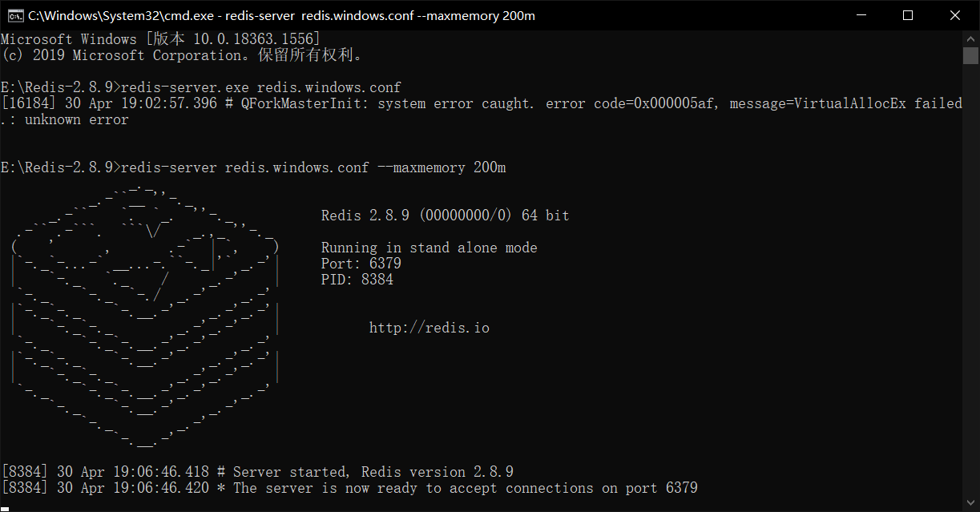The image size is (980, 512).
Task: Close the redis-server console window
Action: click(x=955, y=15)
